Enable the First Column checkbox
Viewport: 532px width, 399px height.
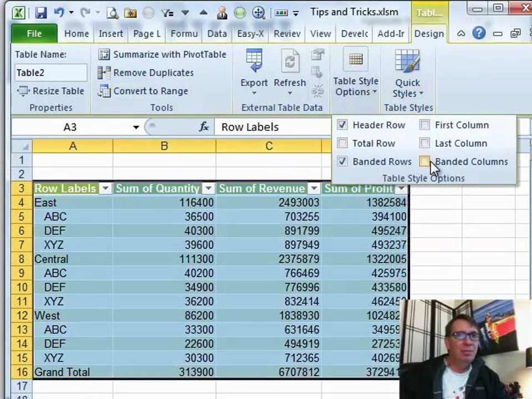(424, 125)
